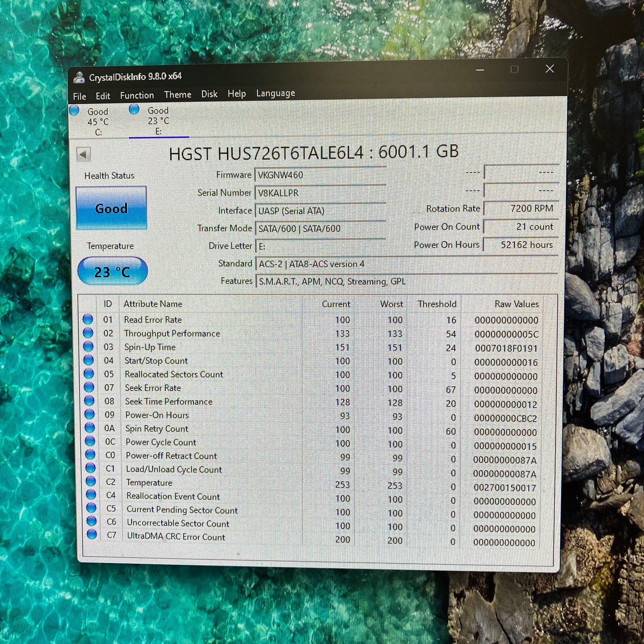The height and width of the screenshot is (644, 644).
Task: Click the Good health status button
Action: coord(111,208)
